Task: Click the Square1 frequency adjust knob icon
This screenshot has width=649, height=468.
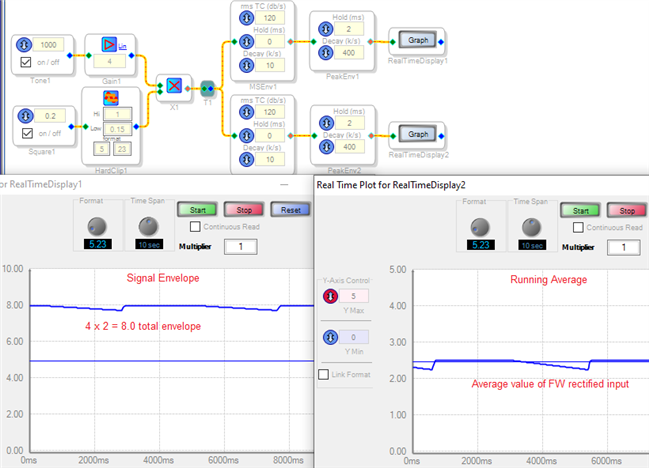Action: click(26, 116)
